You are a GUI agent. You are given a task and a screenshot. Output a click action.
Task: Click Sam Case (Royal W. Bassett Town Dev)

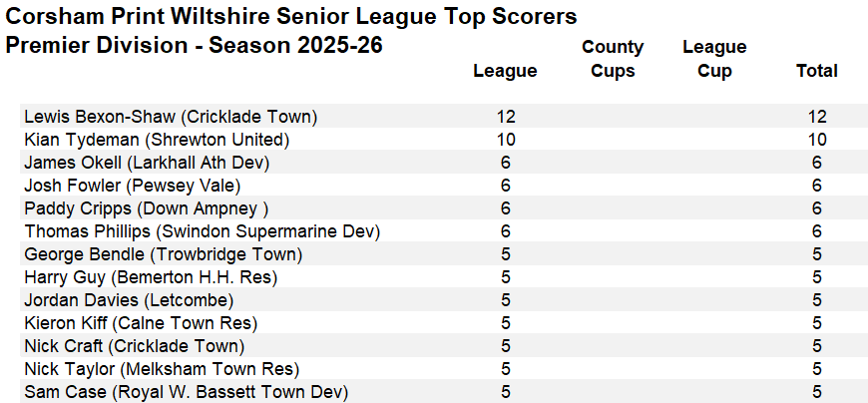[x=186, y=392]
